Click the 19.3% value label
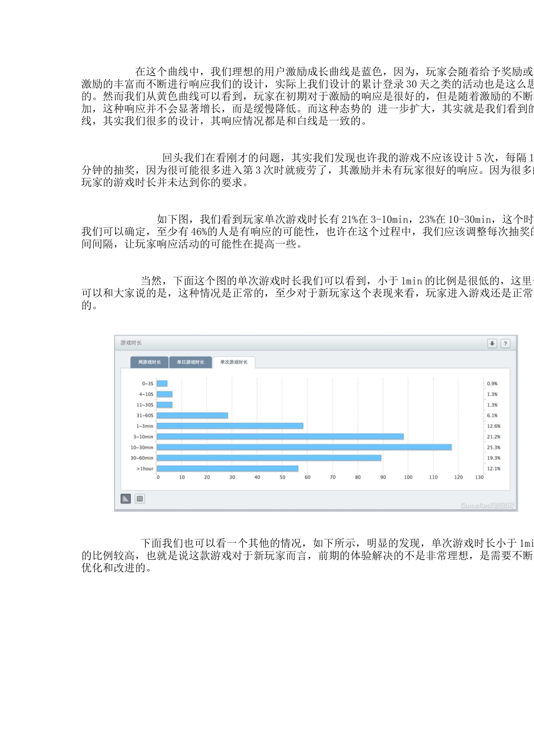534x756 pixels. [x=494, y=458]
